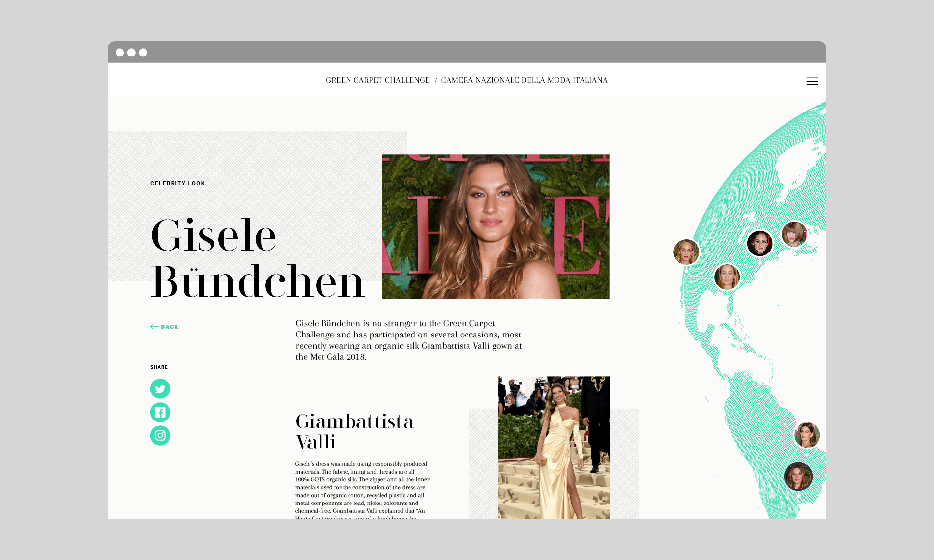Select the dark-haired avatar over northern South America
Viewport: 934px width, 560px height.
point(807,435)
